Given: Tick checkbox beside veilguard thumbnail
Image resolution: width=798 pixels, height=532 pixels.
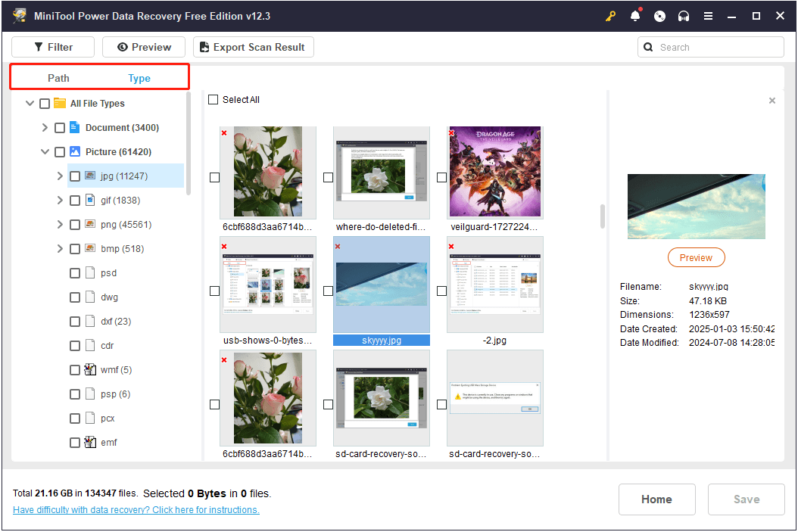Looking at the screenshot, I should tap(441, 178).
